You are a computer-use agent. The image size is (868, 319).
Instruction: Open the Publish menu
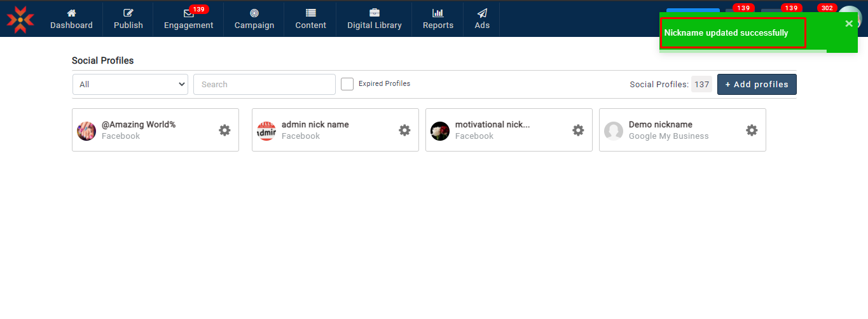point(128,19)
